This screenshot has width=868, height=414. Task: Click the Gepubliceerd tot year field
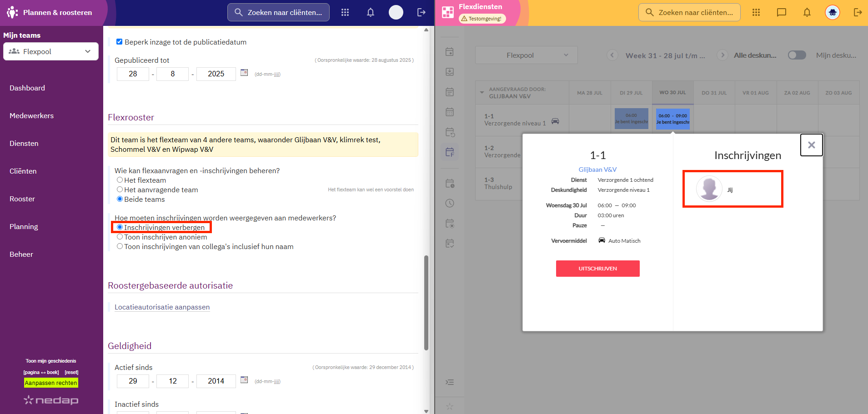(216, 74)
